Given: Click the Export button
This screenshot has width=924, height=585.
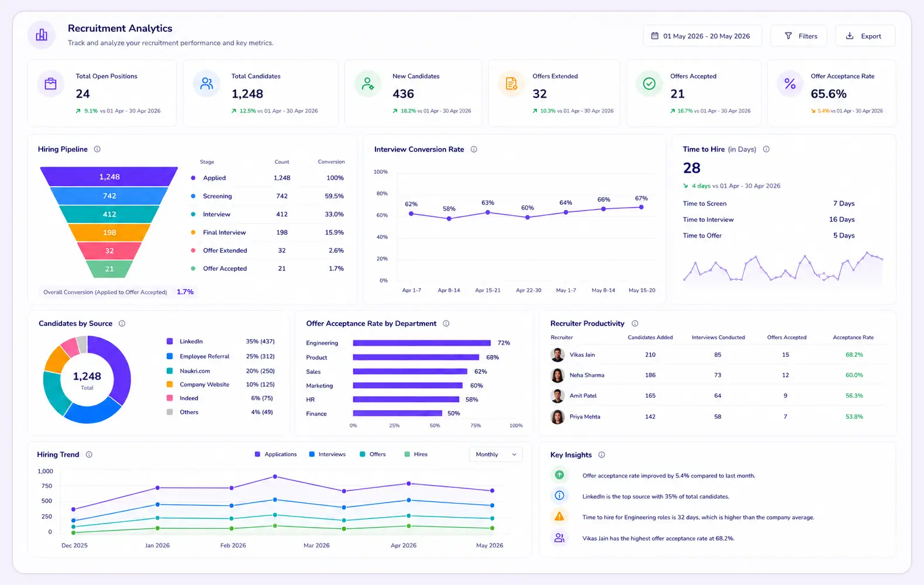Looking at the screenshot, I should tap(865, 36).
